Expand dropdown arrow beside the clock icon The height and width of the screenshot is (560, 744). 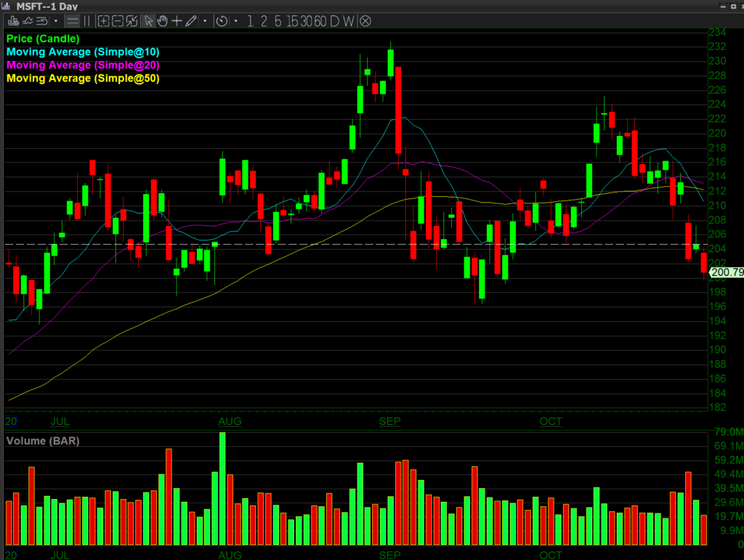tap(236, 21)
